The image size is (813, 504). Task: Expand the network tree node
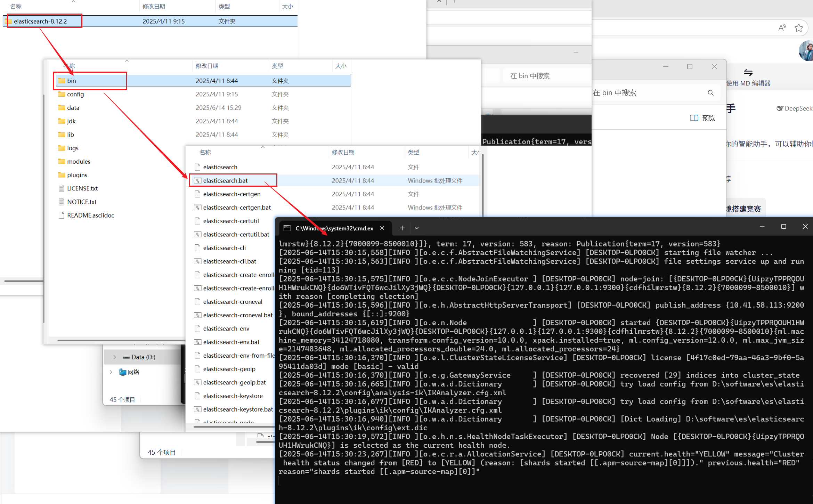tap(111, 372)
